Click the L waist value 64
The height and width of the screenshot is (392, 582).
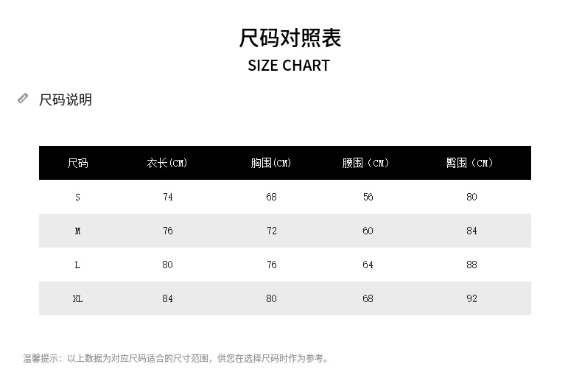368,265
